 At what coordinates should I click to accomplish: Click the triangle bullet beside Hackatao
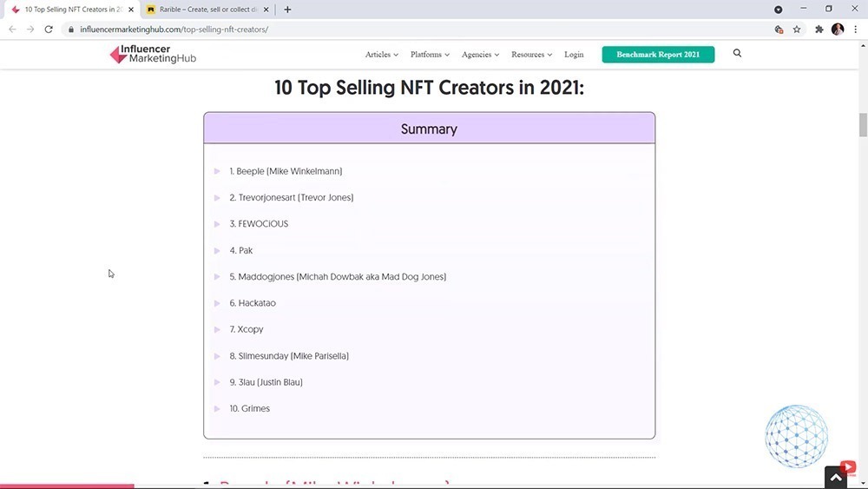pos(217,303)
